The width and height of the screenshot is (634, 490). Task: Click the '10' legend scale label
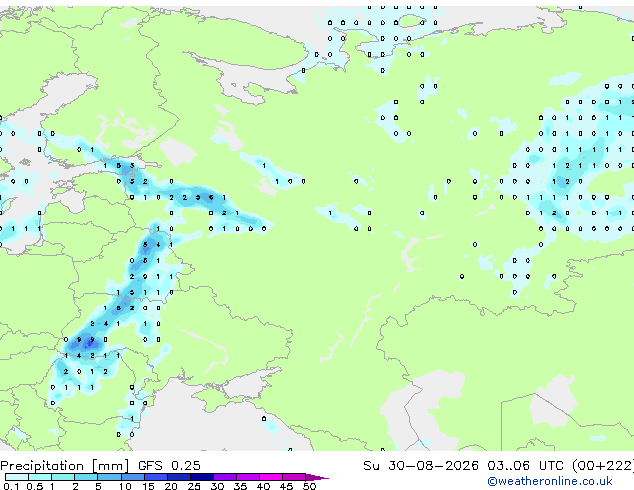(125, 486)
